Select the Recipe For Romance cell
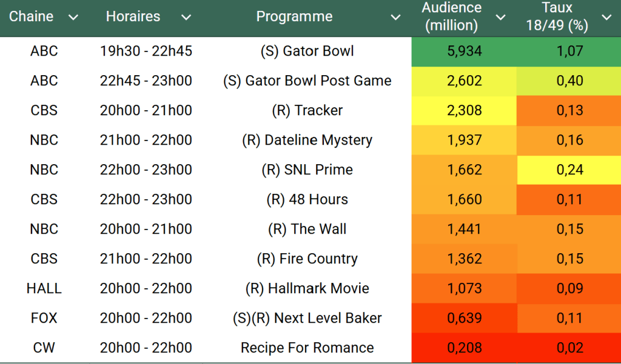621x364 pixels. click(307, 348)
